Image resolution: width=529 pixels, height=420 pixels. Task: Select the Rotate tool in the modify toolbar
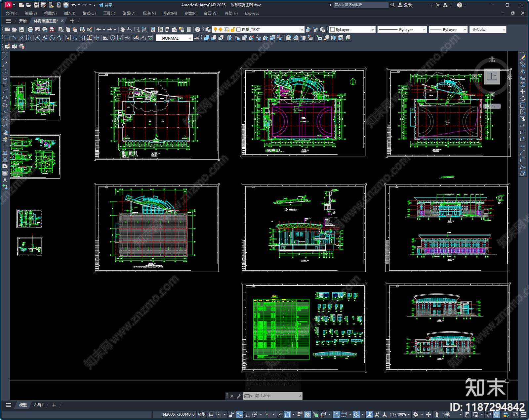(523, 98)
